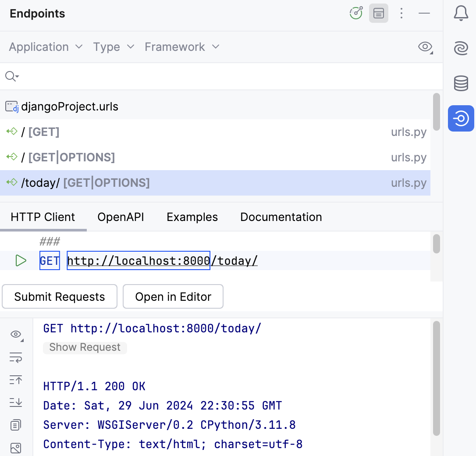Click the Submit Requests button

click(59, 296)
